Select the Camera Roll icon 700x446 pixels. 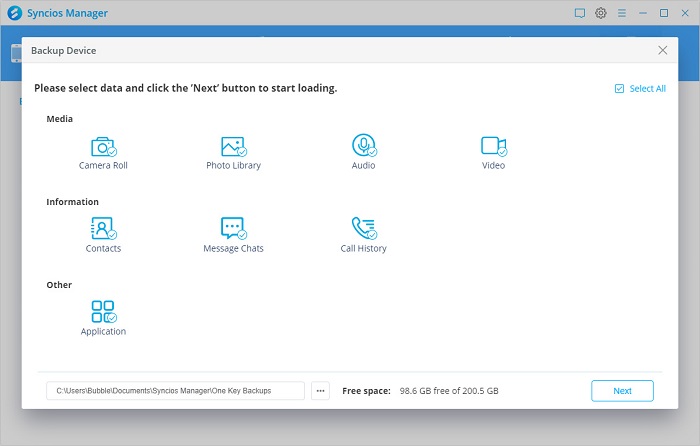click(103, 146)
